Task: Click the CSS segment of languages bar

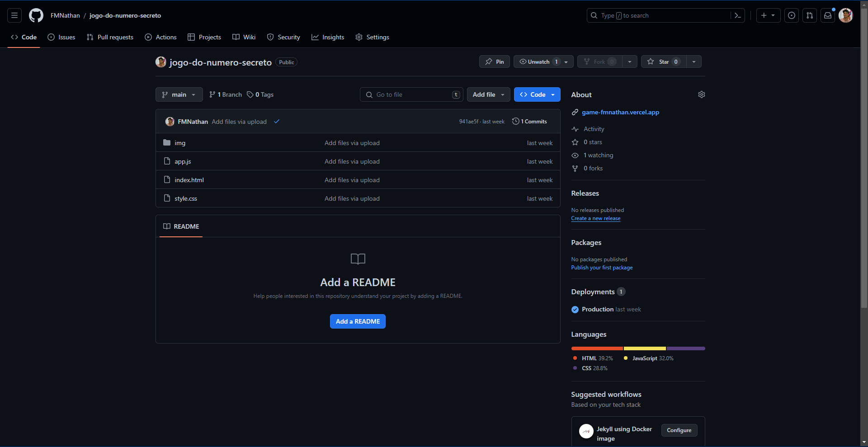Action: 686,348
